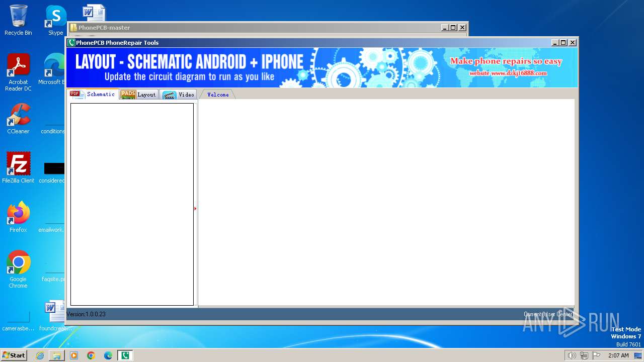Launch media player from taskbar

pos(74,355)
